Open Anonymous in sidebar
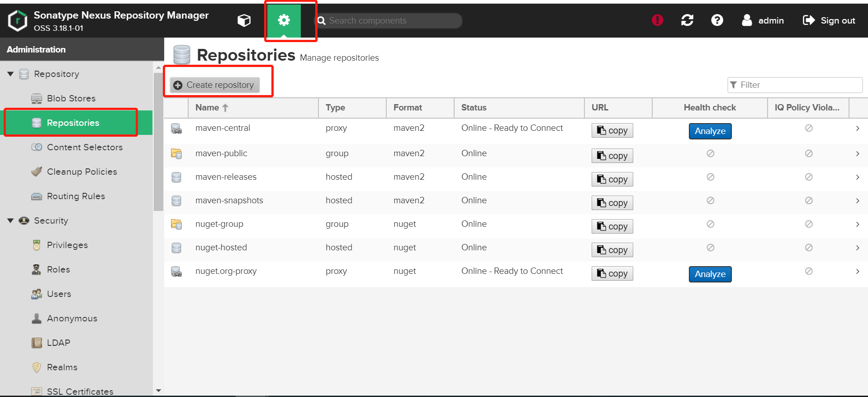The width and height of the screenshot is (868, 397). click(x=72, y=318)
